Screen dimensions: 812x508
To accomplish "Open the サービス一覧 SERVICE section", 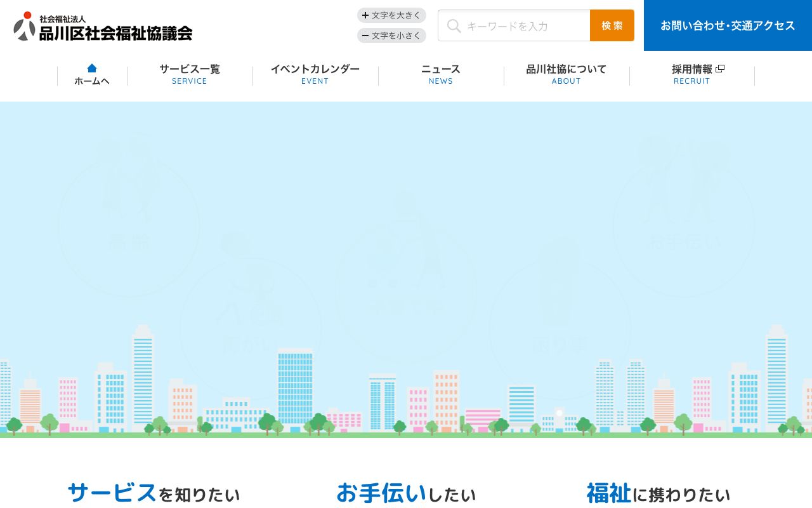I will [x=189, y=74].
